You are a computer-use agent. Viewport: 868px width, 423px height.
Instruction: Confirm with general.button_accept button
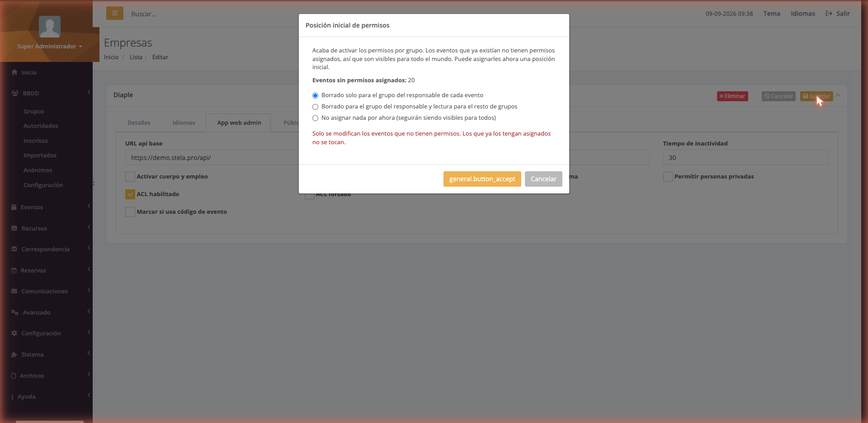(482, 179)
